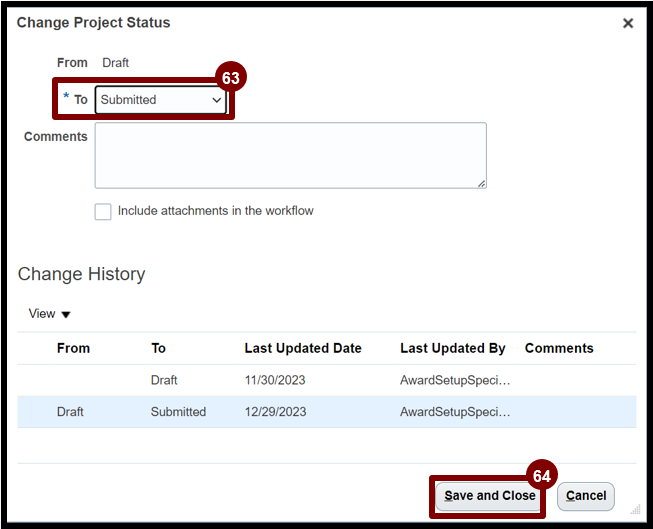The image size is (653, 529).
Task: Click inside the Comments text box
Action: click(290, 155)
